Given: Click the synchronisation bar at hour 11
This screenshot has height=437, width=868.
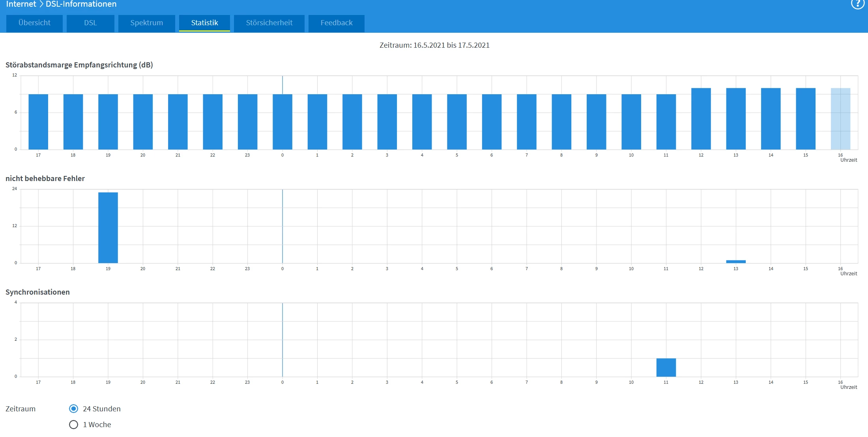Looking at the screenshot, I should (666, 367).
